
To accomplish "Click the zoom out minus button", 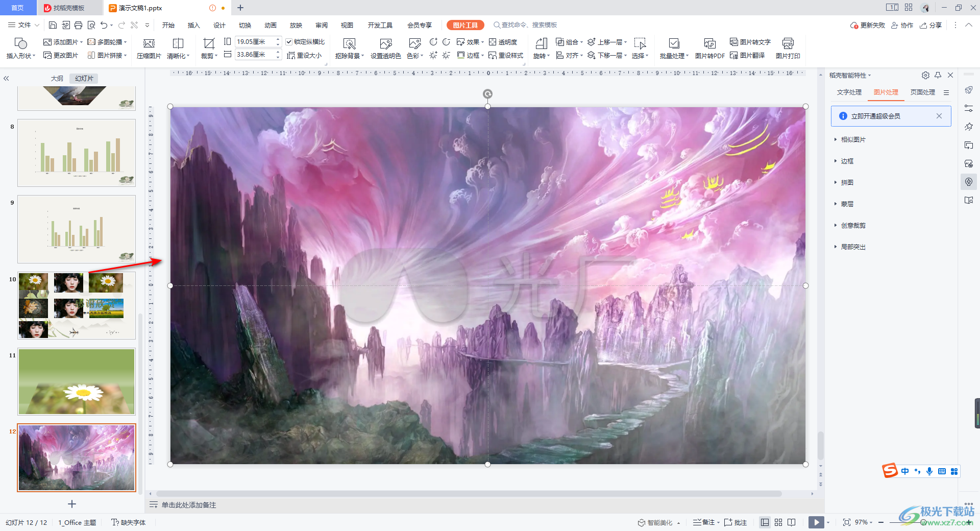I will (x=881, y=522).
